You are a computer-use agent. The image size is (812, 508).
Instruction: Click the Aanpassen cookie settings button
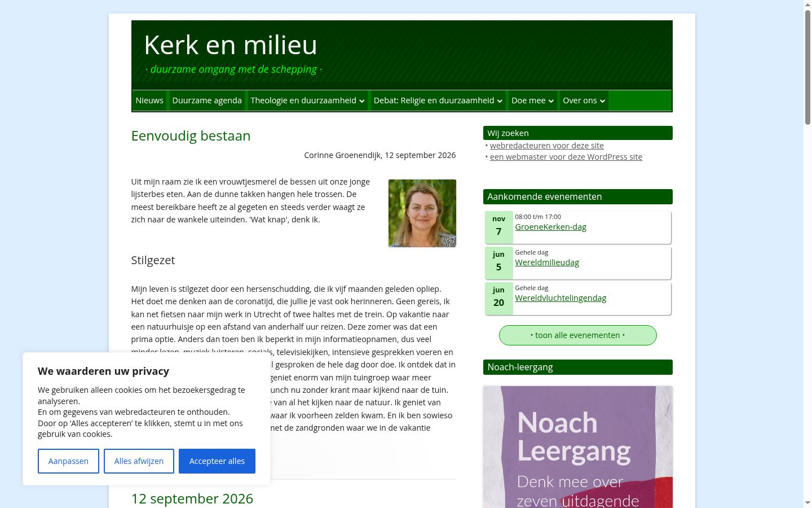click(68, 461)
